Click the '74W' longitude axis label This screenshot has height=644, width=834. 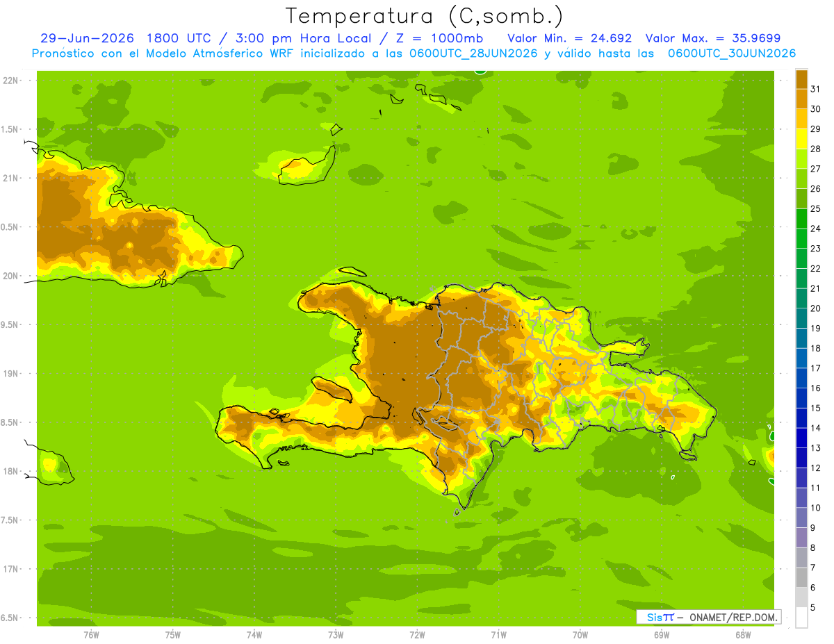[254, 634]
